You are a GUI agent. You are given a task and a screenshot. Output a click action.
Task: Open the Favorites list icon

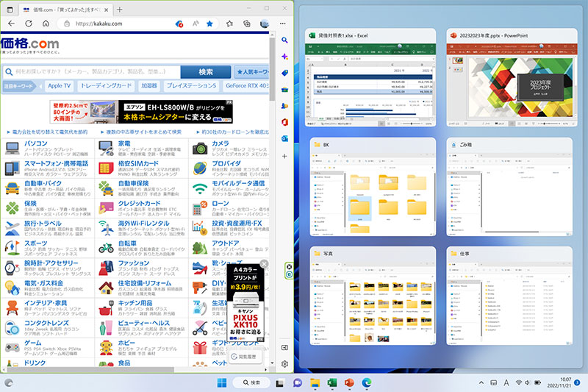click(x=229, y=24)
